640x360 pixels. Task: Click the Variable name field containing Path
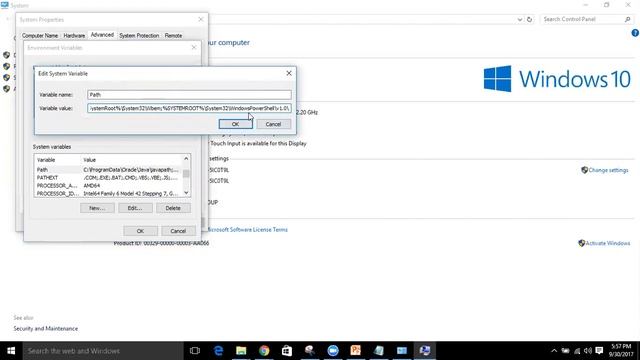coord(189,95)
